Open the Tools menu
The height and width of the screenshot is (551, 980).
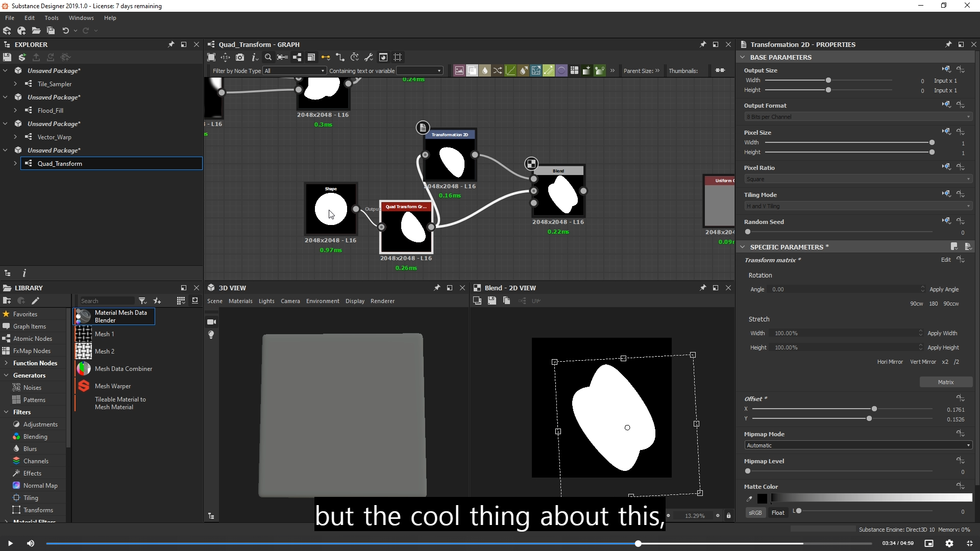point(51,18)
